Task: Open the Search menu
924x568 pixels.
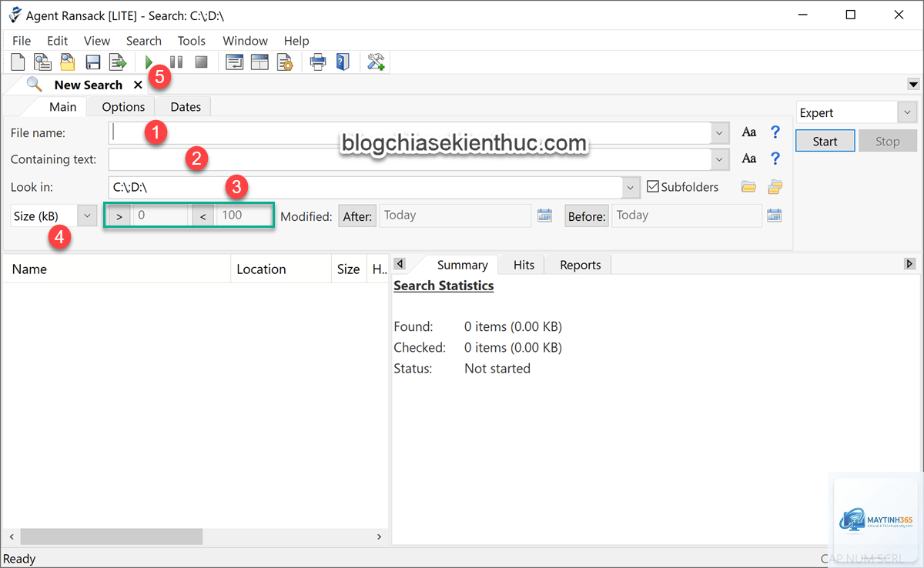Action: 144,41
